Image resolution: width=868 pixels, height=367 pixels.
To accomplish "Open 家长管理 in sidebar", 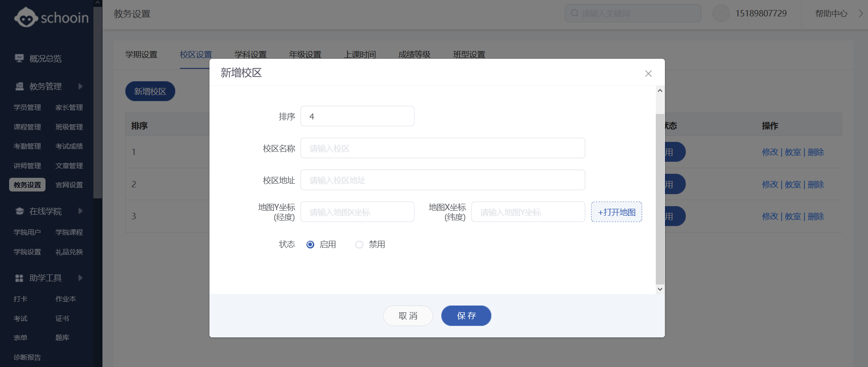I will (69, 108).
